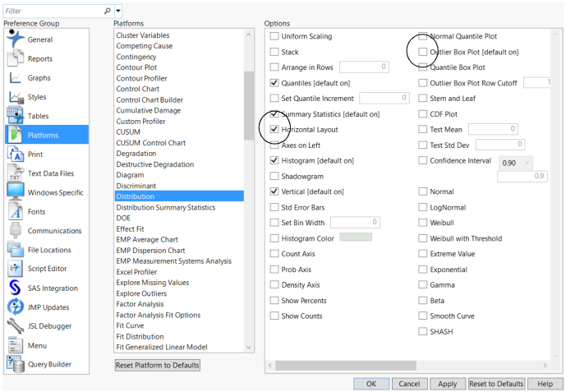Select the File Locations folder icon
The width and height of the screenshot is (566, 392).
pyautogui.click(x=16, y=250)
